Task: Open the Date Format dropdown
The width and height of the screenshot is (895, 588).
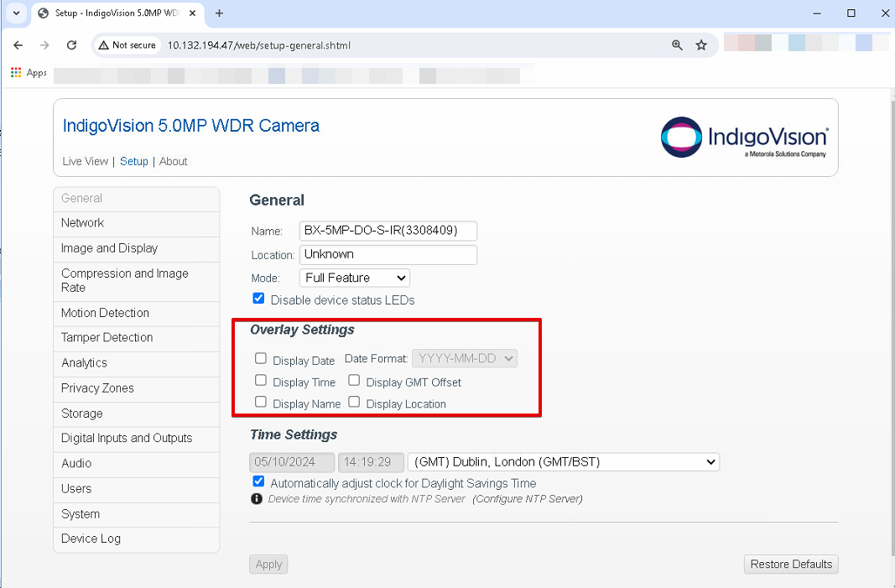Action: pos(465,358)
